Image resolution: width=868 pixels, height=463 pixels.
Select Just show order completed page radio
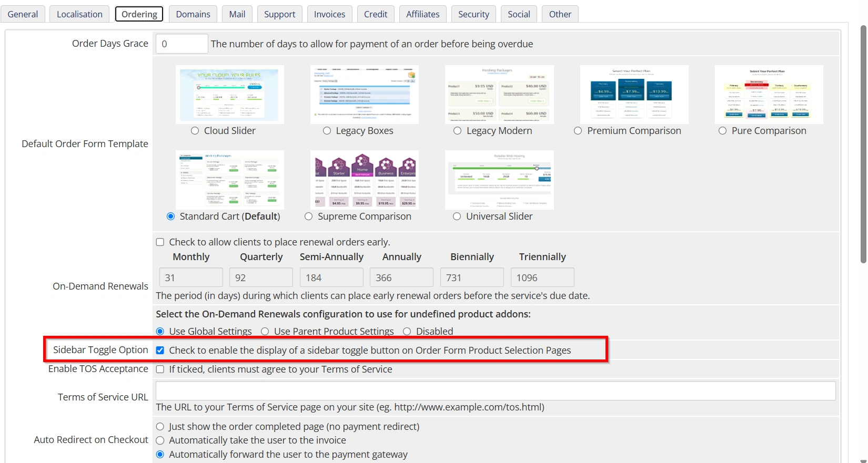click(160, 427)
